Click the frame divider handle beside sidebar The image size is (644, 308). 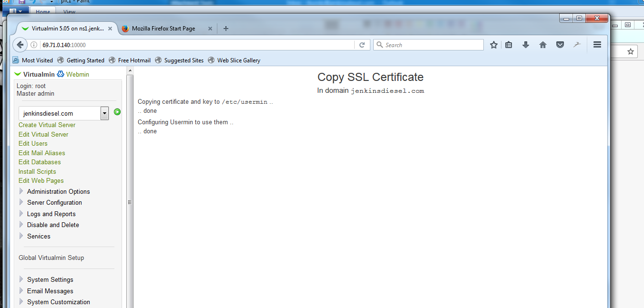tap(130, 202)
